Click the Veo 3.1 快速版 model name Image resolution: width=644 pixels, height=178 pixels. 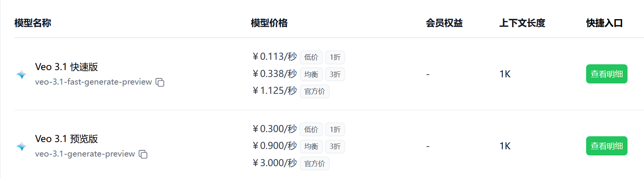click(x=66, y=67)
